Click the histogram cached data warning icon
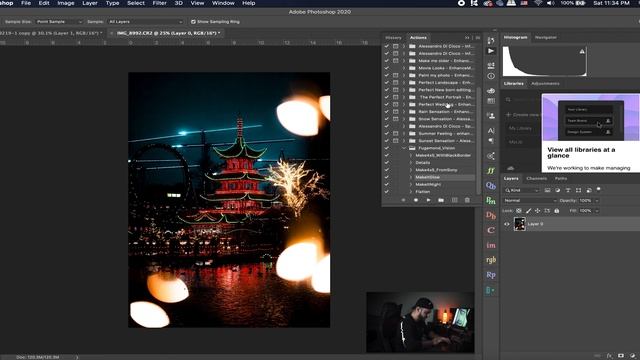This screenshot has width=640, height=360. (582, 51)
